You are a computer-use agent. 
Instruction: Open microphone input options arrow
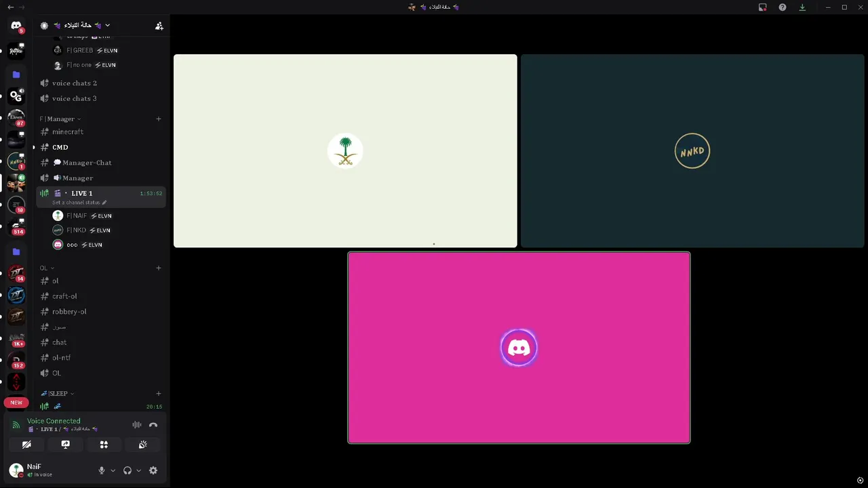point(113,470)
